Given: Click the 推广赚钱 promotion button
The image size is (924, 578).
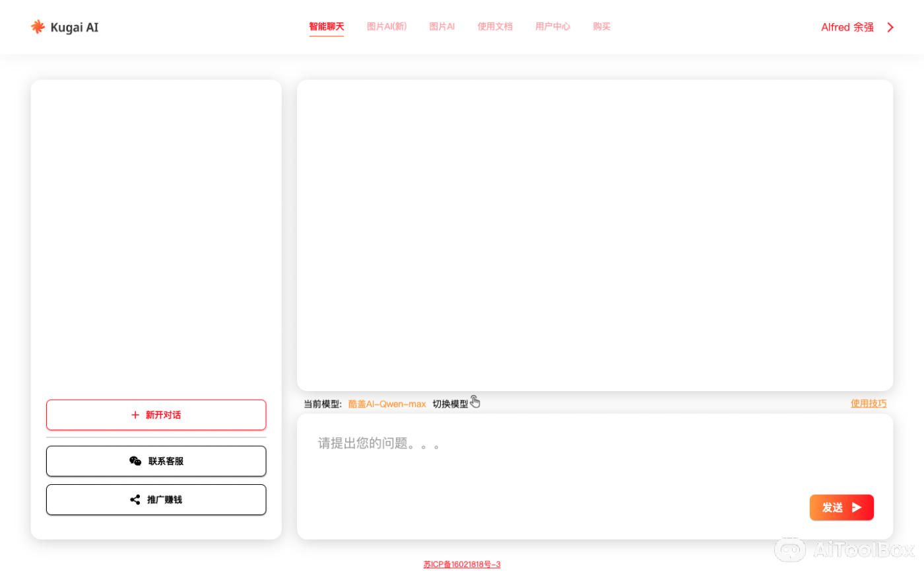Looking at the screenshot, I should [156, 499].
